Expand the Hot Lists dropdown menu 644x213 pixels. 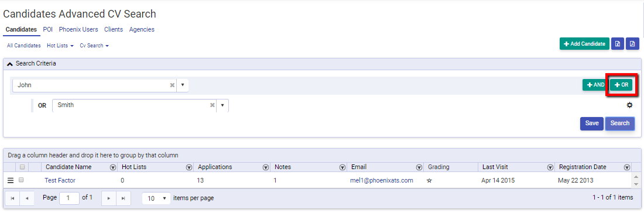[x=60, y=46]
